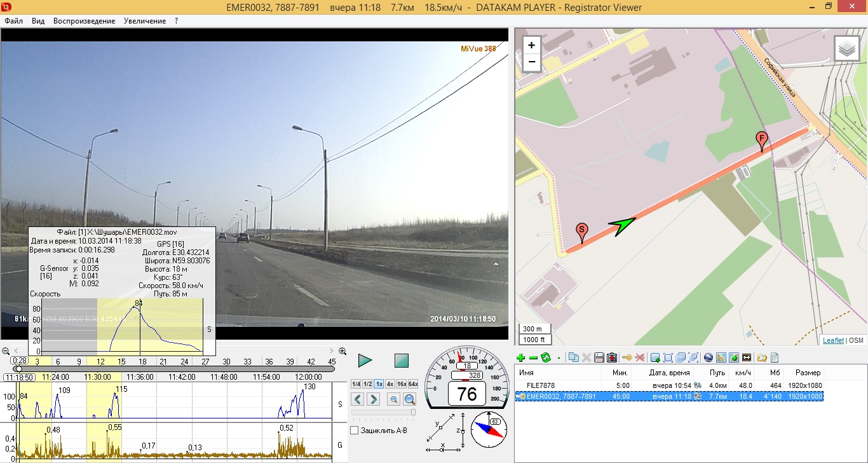
Task: Open the Воспроизведение menu
Action: tap(85, 21)
